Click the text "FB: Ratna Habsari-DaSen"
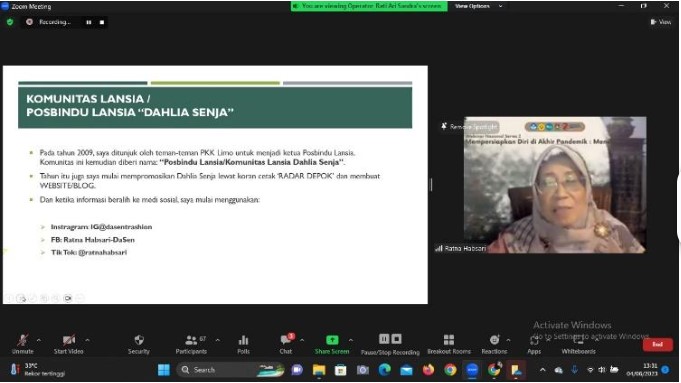This screenshot has height=383, width=681. [x=93, y=240]
